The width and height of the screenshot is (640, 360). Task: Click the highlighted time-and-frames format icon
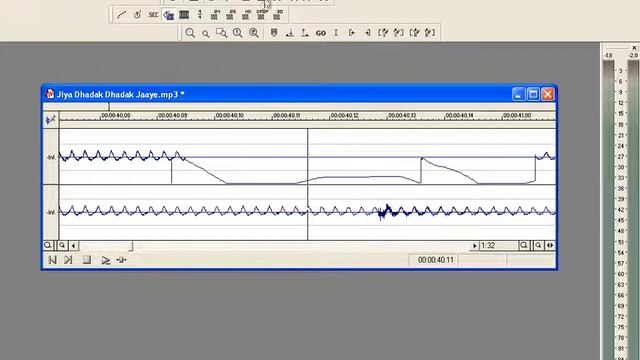(169, 15)
